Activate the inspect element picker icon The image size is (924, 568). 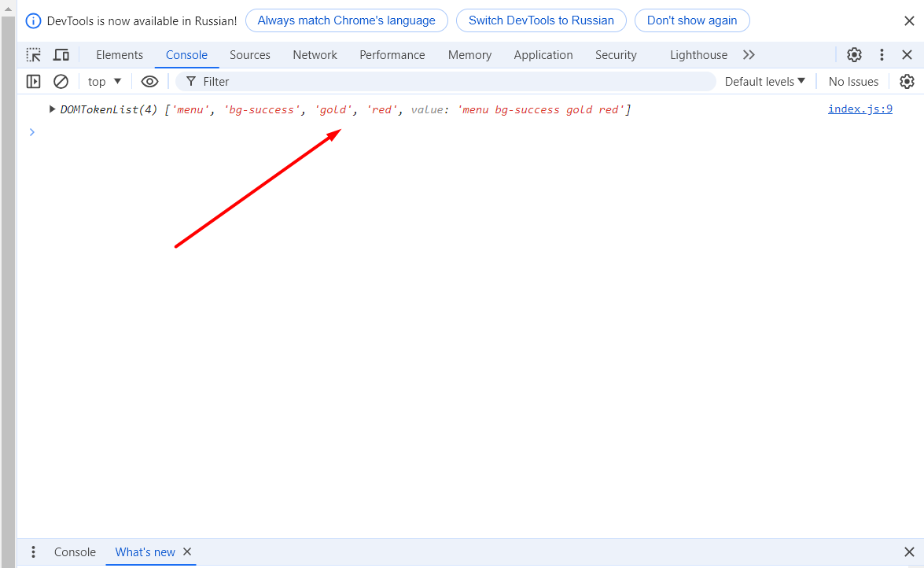pos(34,55)
